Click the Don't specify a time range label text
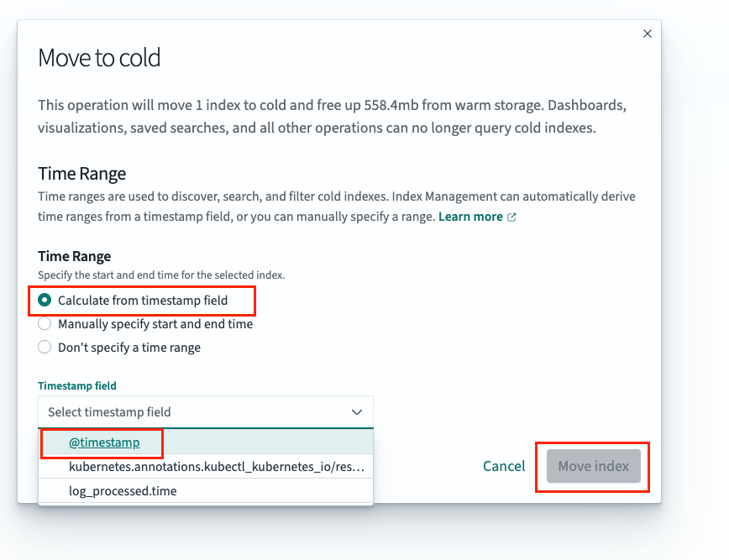This screenshot has width=729, height=560. pos(129,348)
